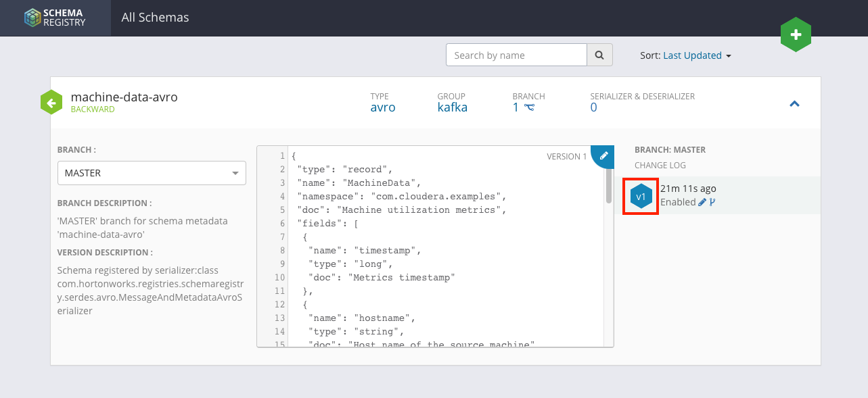Click the machine-data-avro schema name
The width and height of the screenshot is (868, 398).
coord(124,97)
